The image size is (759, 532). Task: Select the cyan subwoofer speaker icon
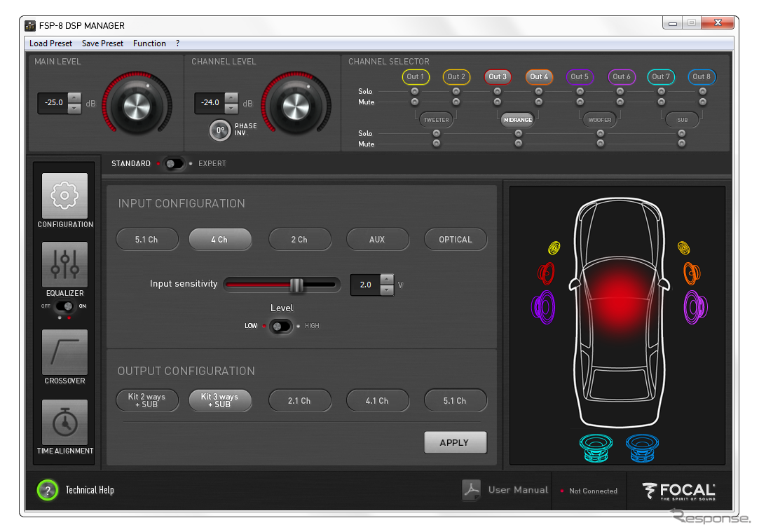[596, 448]
